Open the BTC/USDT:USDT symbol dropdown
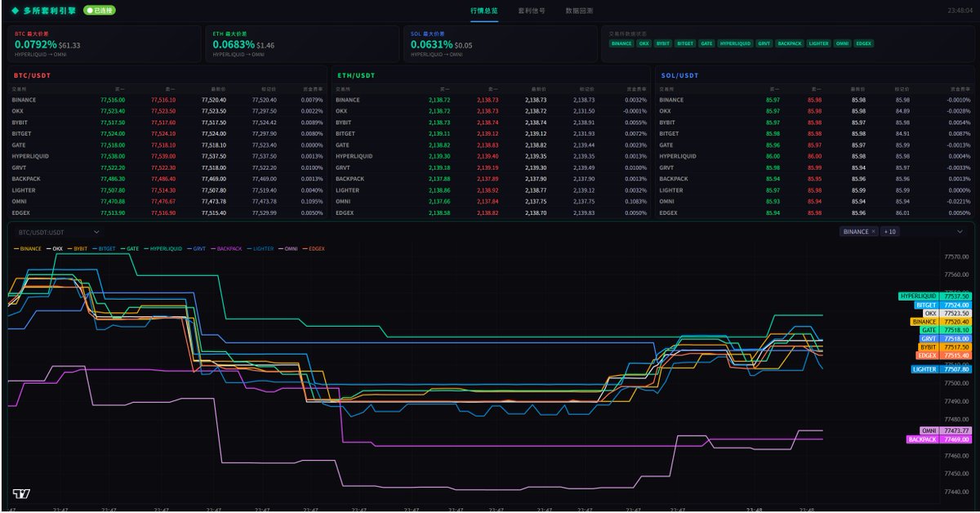This screenshot has width=980, height=513. tap(59, 232)
